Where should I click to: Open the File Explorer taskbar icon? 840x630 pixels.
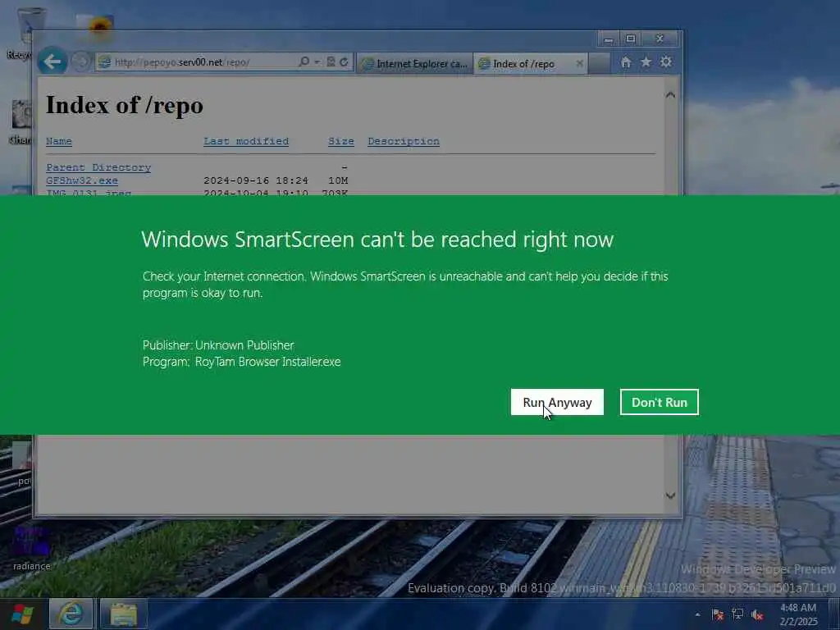124,614
